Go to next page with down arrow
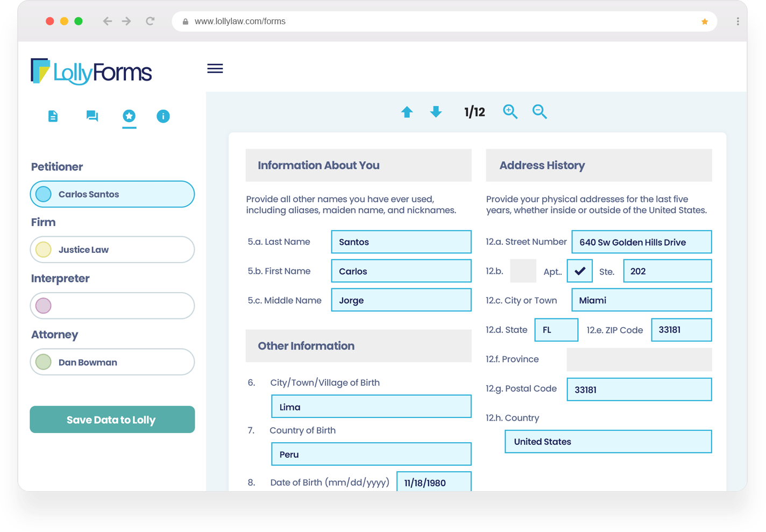The image size is (766, 532). coord(436,112)
